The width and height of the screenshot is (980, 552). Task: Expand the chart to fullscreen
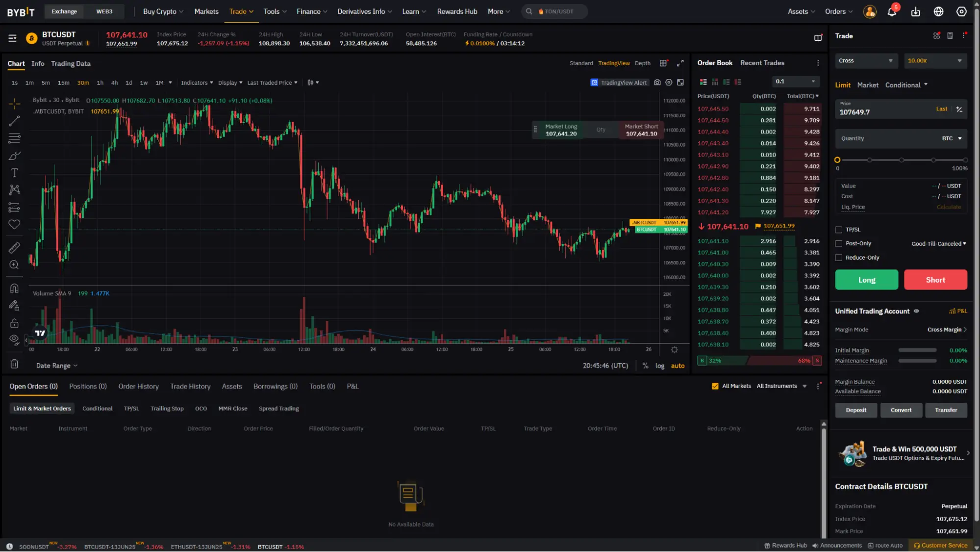click(680, 63)
